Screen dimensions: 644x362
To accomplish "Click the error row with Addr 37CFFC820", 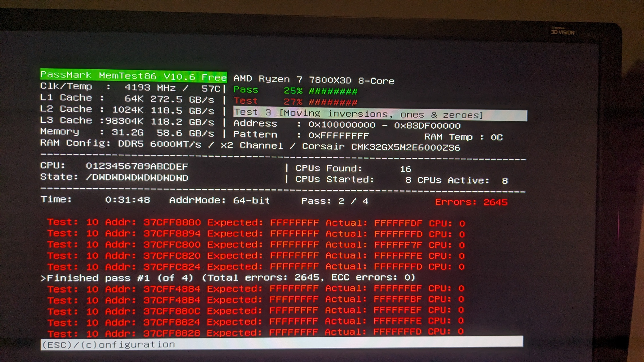I will (x=256, y=256).
